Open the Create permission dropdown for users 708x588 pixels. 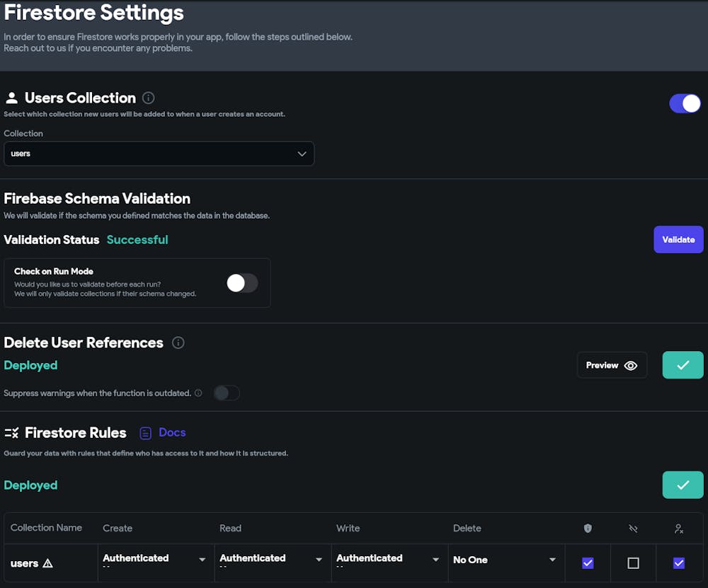pos(156,560)
